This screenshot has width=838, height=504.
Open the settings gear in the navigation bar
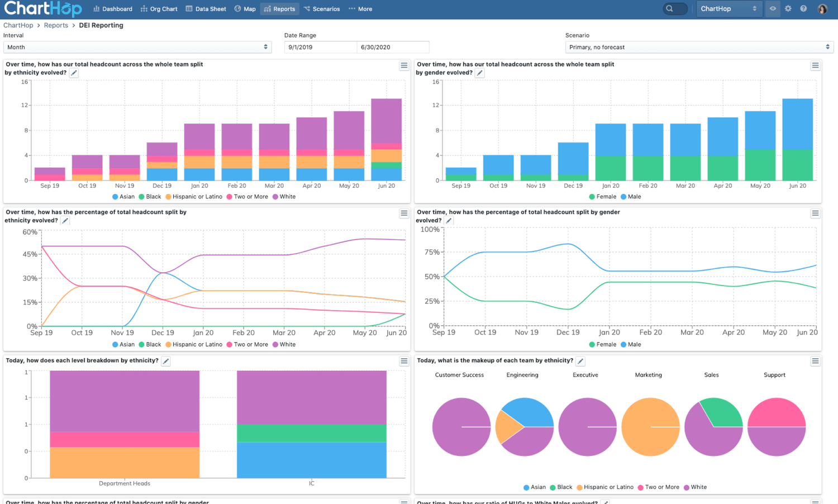[789, 8]
